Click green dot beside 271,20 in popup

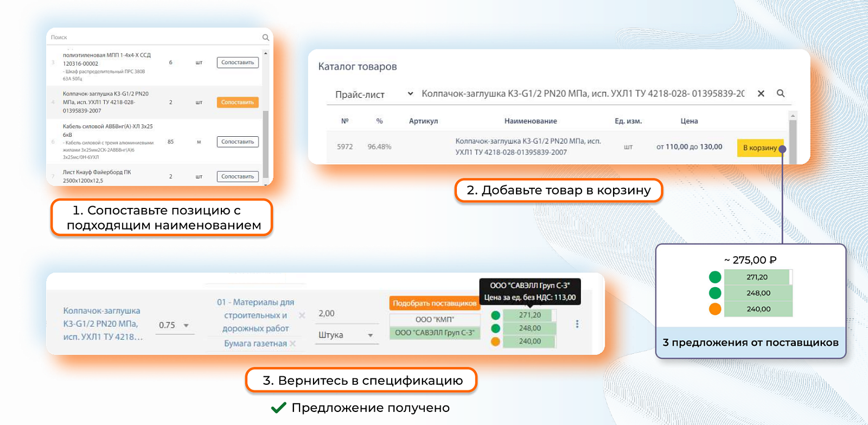715,277
